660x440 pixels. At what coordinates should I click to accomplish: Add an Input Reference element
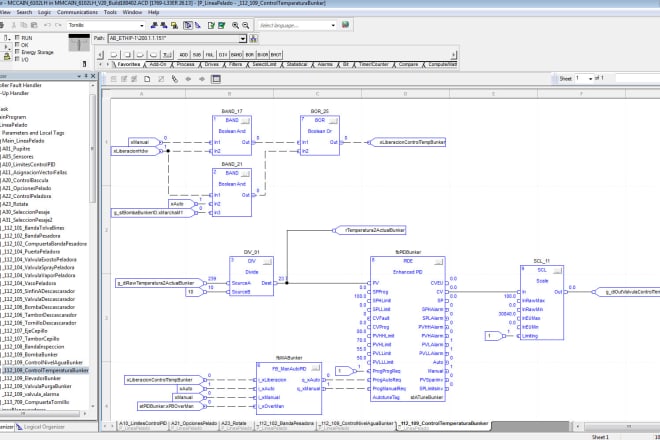click(114, 55)
